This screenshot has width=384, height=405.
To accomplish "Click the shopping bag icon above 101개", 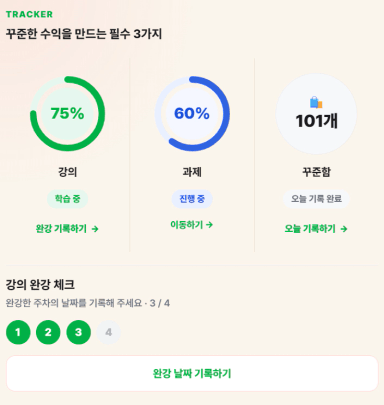I will [316, 102].
